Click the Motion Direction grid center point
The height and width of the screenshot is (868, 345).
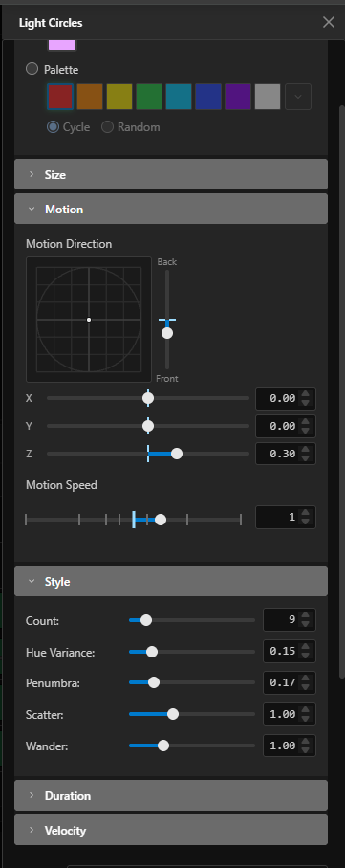(x=89, y=320)
